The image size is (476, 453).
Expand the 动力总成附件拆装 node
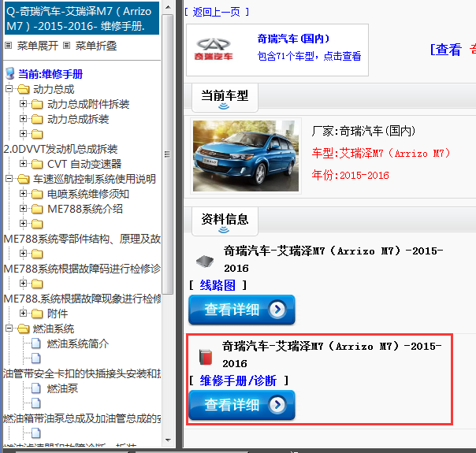pyautogui.click(x=23, y=104)
